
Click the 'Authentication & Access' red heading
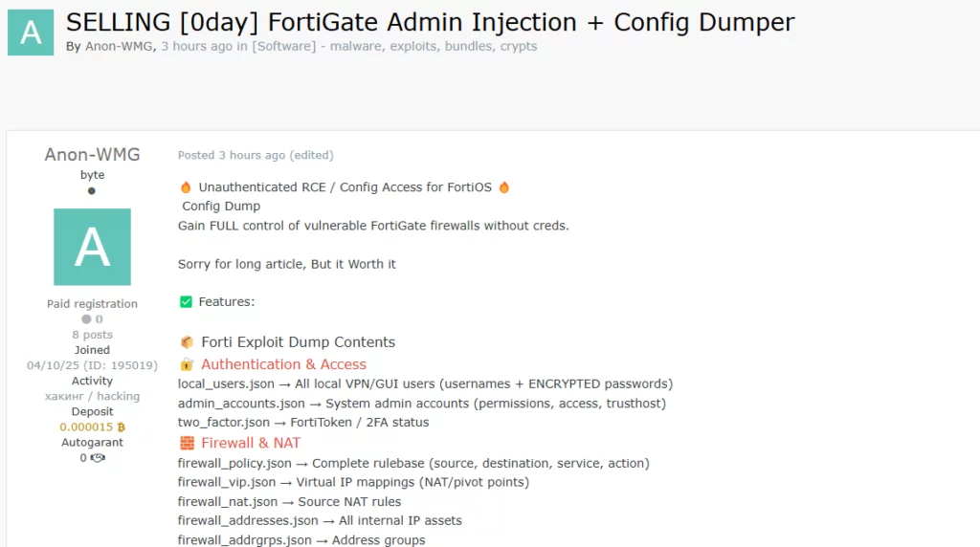283,364
